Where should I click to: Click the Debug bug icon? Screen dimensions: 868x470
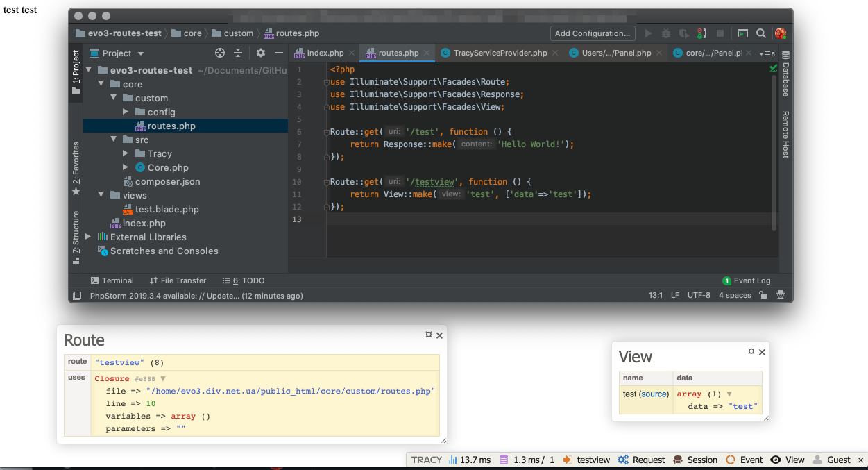[x=666, y=33]
